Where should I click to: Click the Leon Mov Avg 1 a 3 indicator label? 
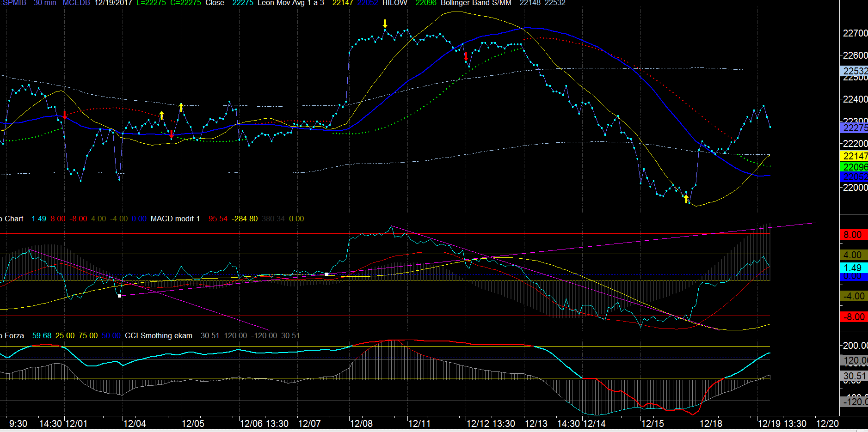291,3
